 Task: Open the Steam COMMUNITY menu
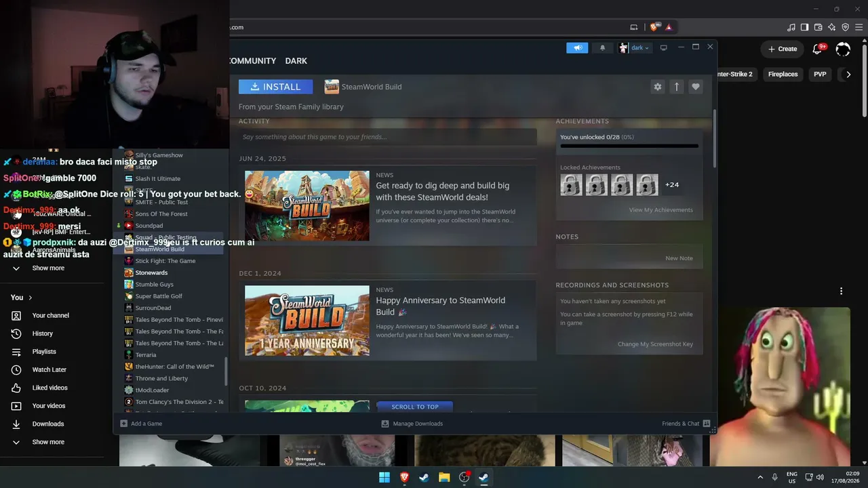pos(252,61)
